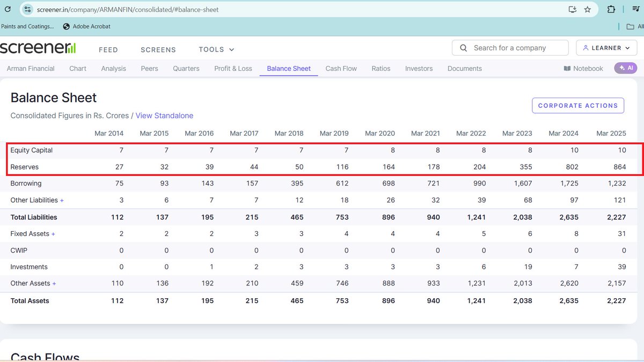Open the media control icon in browser toolbar

[x=636, y=9]
